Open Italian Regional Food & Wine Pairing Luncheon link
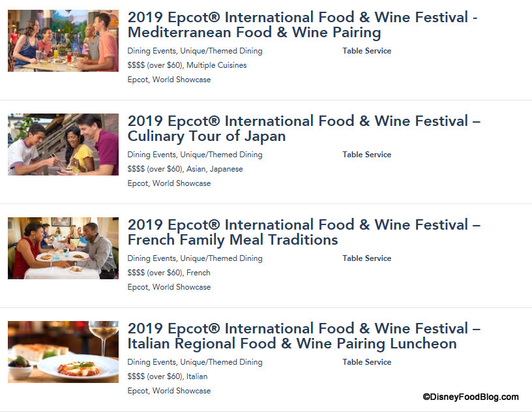 coord(304,336)
